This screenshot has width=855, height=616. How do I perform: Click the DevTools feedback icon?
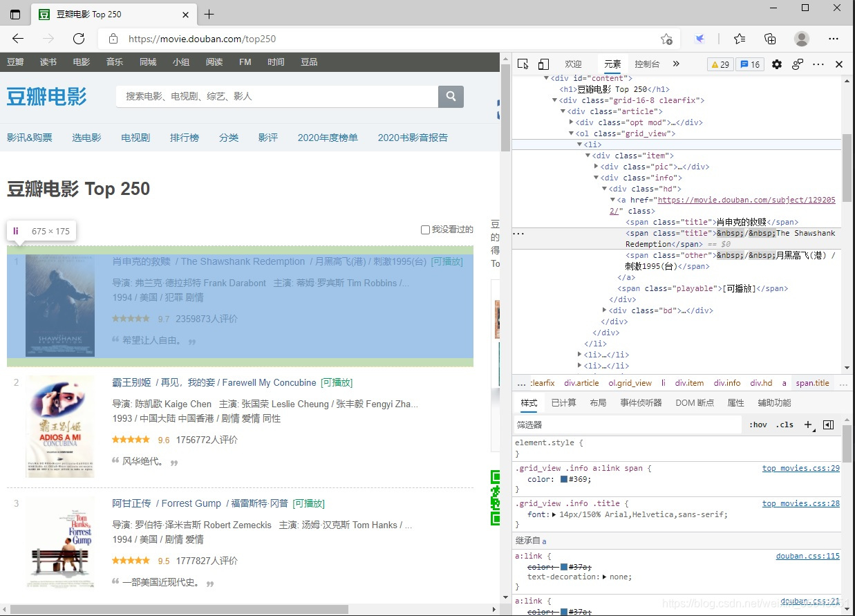click(x=798, y=64)
